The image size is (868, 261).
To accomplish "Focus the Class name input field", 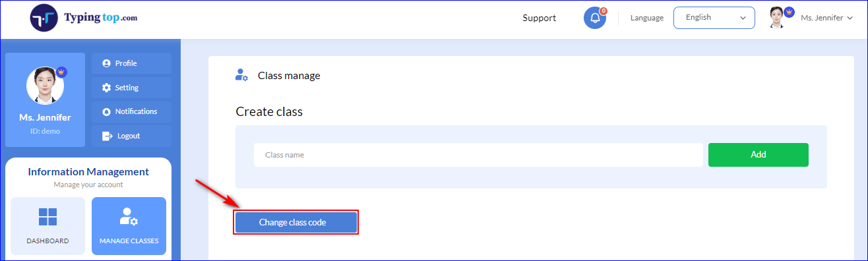I will tap(478, 155).
